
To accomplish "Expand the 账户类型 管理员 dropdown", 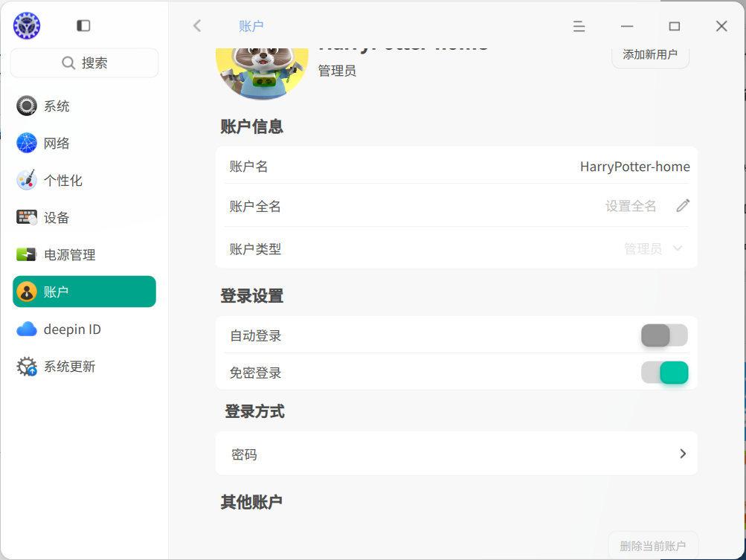I will 653,248.
